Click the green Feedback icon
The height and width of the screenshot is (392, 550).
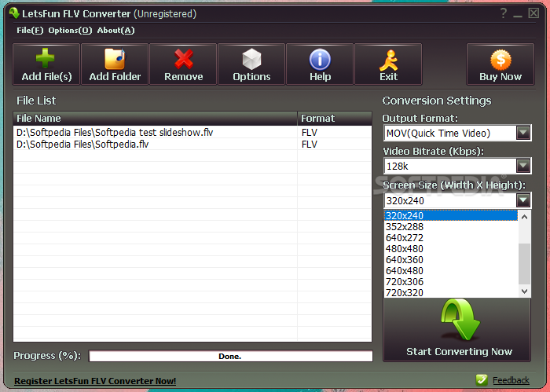pos(482,380)
